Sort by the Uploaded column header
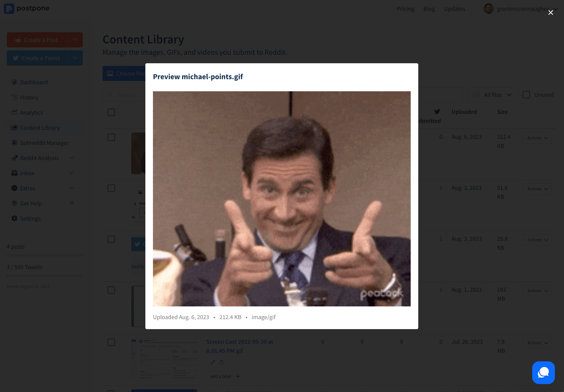The width and height of the screenshot is (564, 392). (x=464, y=112)
